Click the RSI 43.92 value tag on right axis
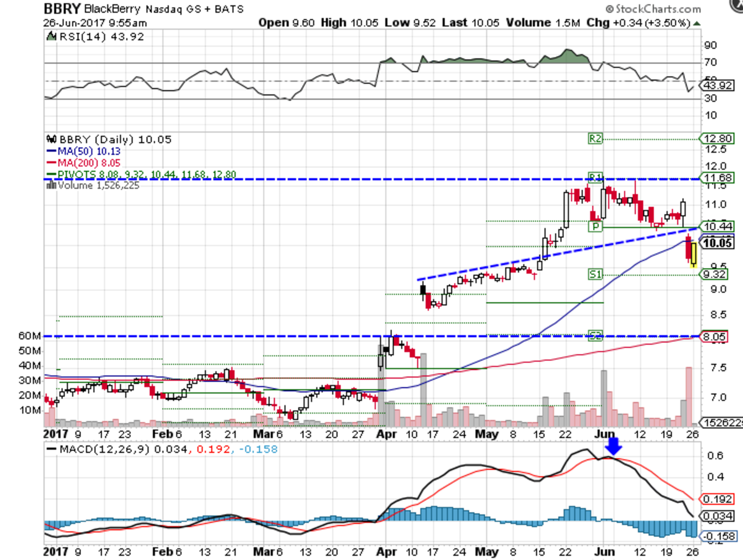743x560 pixels. 717,85
